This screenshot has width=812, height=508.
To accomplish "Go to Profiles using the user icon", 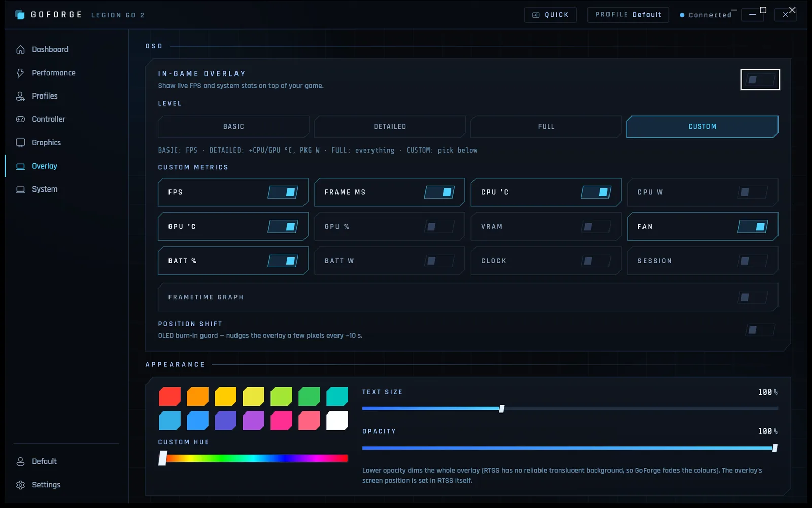I will pyautogui.click(x=20, y=96).
